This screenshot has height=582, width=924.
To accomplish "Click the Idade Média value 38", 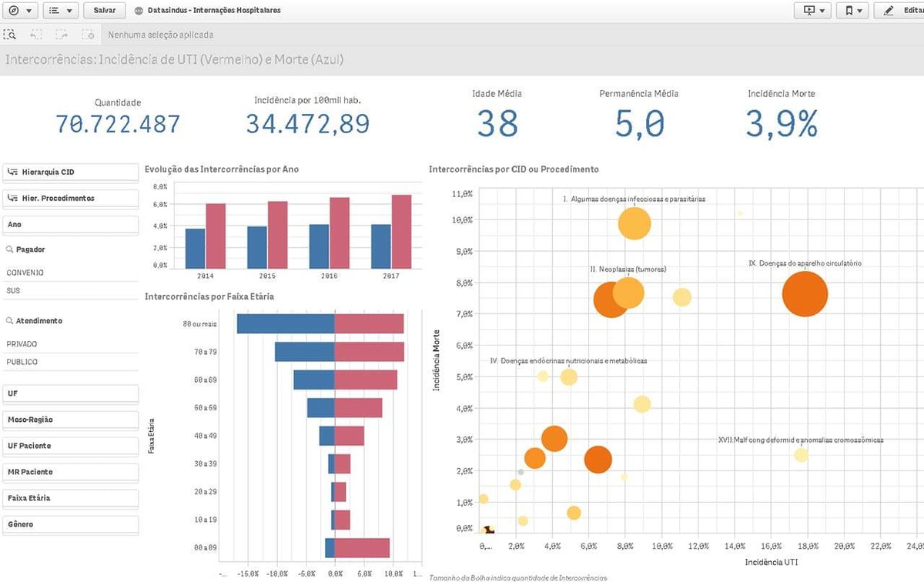I will tap(497, 124).
